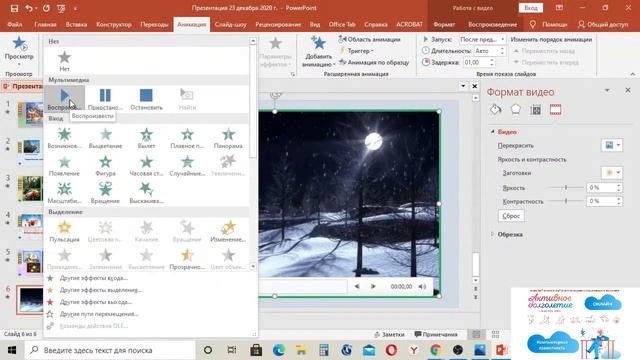Apply the Выскакивание entrance effect
The width and height of the screenshot is (640, 360).
click(146, 193)
